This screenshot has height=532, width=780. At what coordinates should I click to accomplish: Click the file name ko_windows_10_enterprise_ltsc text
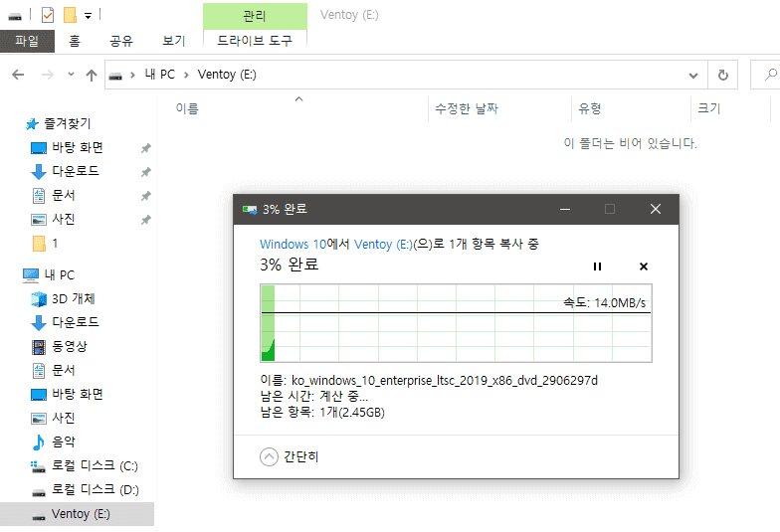click(x=444, y=380)
